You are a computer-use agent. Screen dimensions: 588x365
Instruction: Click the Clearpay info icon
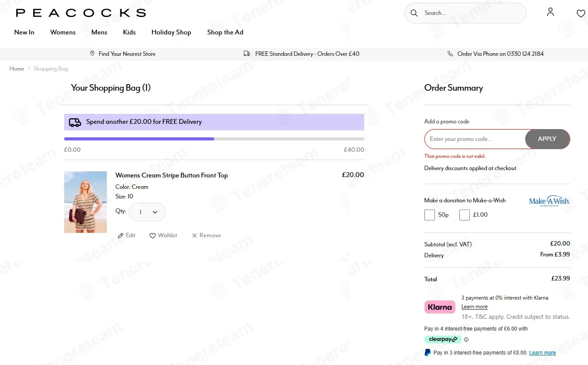pos(466,340)
